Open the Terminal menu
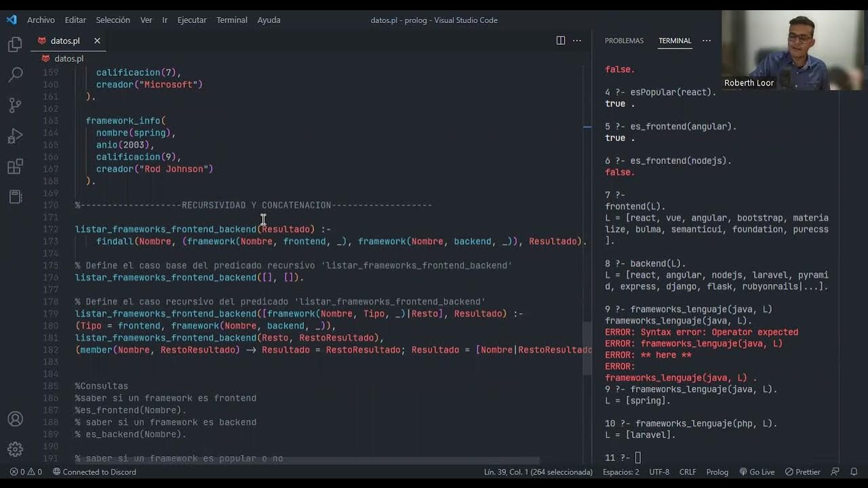The image size is (868, 488). coord(232,20)
